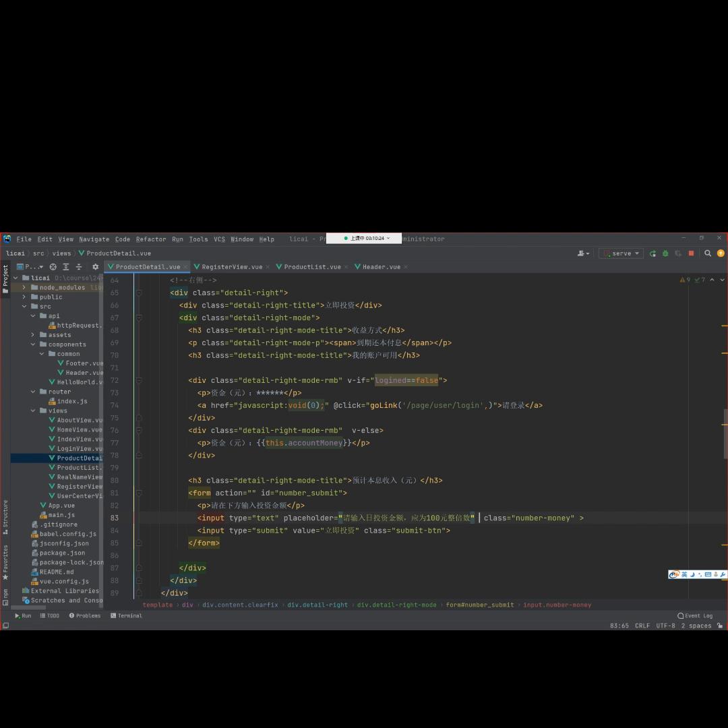The image size is (728, 728).
Task: Expand the node_modules folder
Action: (24, 287)
